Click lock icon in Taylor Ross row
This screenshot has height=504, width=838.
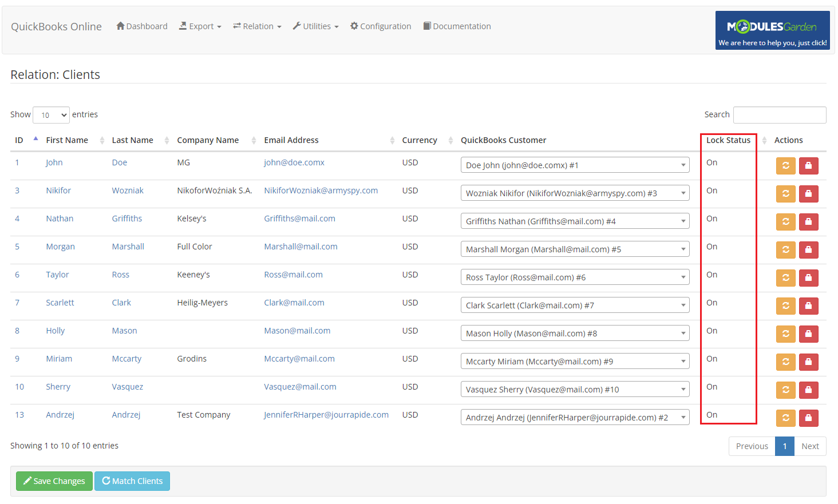tap(808, 277)
